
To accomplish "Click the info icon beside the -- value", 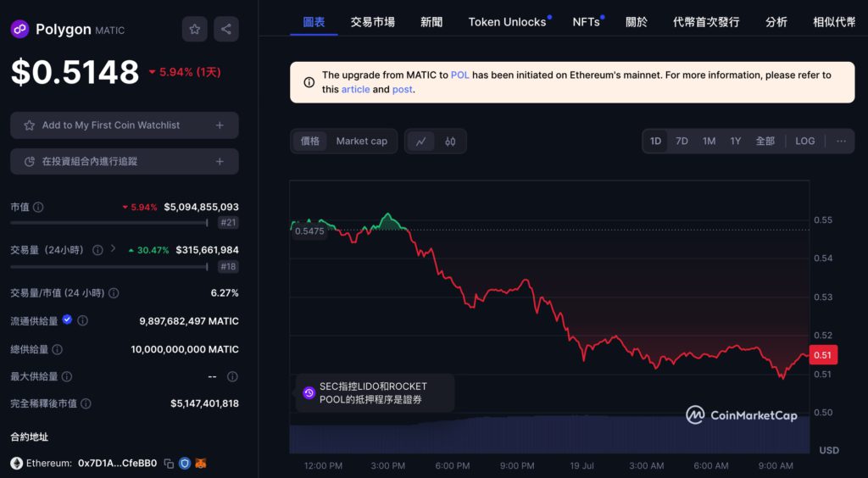I will pyautogui.click(x=232, y=376).
